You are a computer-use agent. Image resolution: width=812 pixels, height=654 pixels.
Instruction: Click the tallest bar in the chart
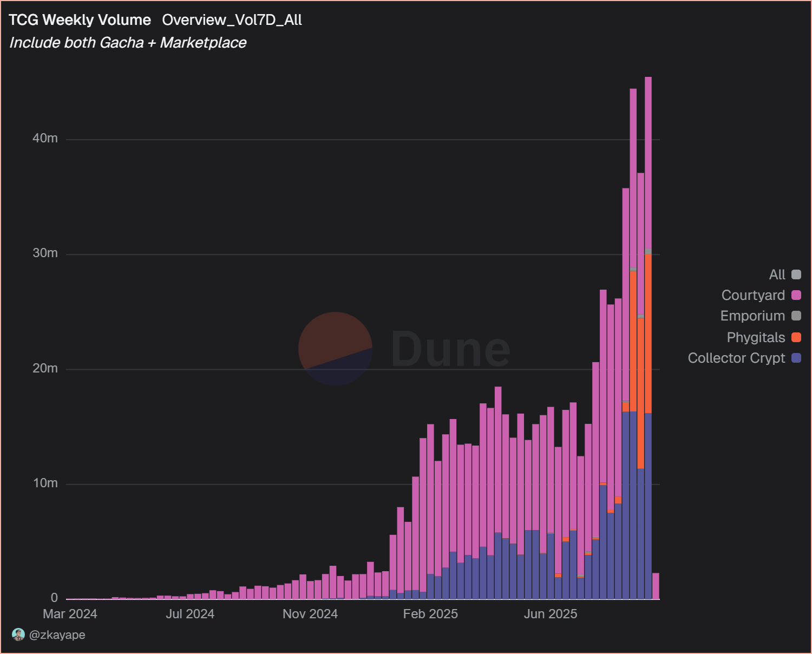tap(648, 162)
